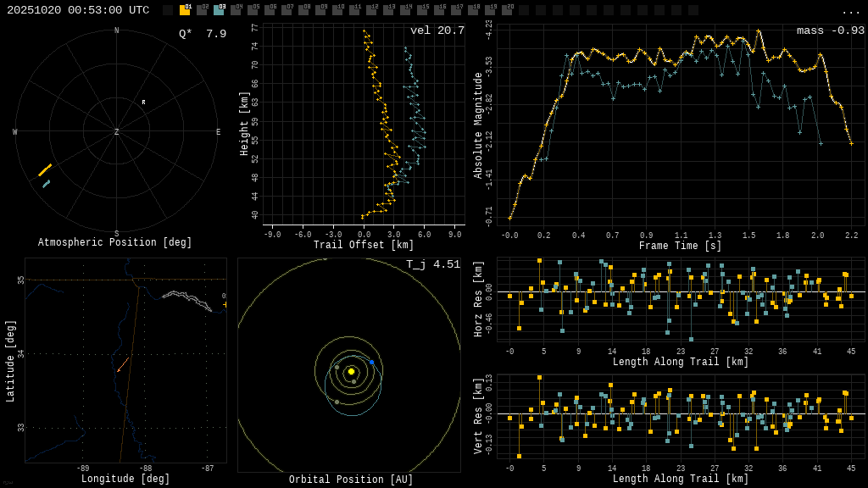Click the zenith Z marker on polar plot

117,132
